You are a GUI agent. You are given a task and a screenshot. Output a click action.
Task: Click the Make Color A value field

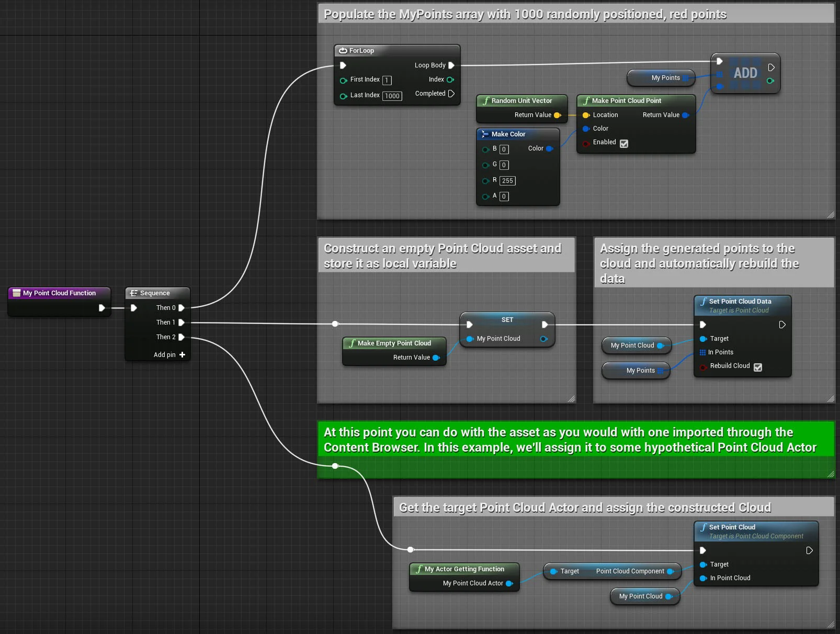tap(504, 197)
